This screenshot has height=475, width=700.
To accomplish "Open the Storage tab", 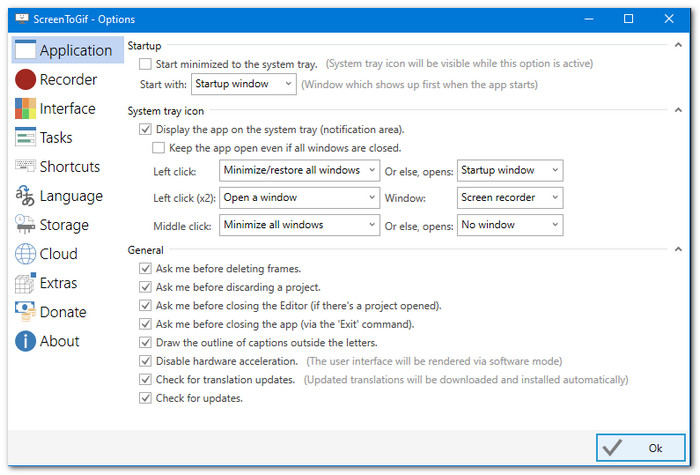I will (x=67, y=225).
